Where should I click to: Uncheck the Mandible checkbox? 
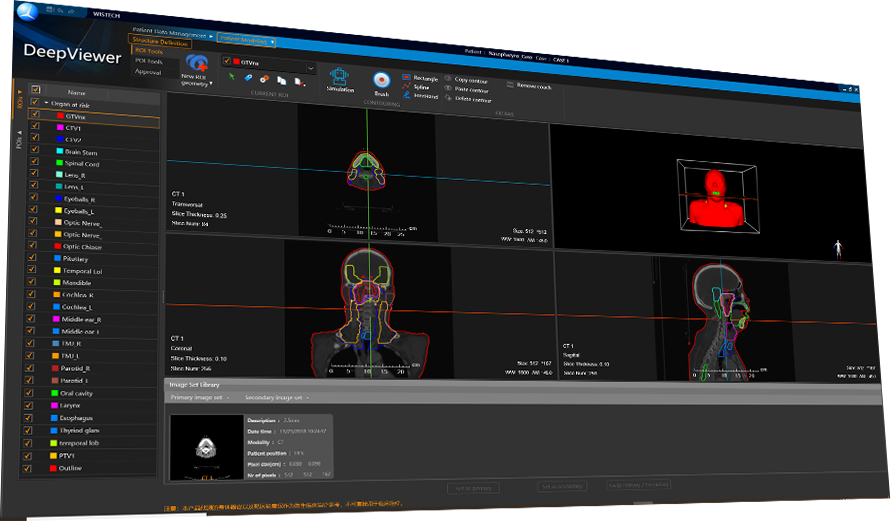click(x=32, y=281)
